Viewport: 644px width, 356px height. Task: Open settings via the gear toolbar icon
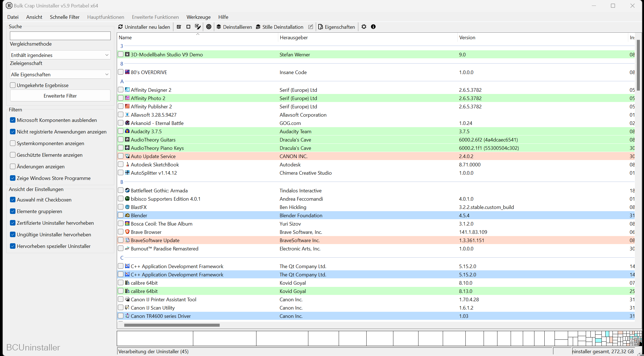[x=364, y=27]
